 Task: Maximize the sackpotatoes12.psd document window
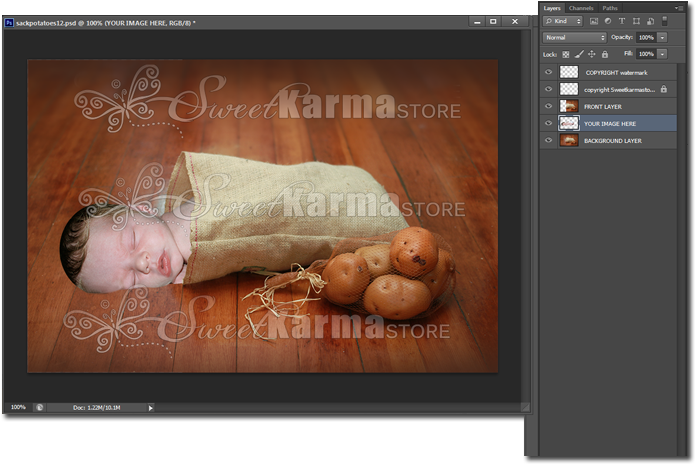[493, 21]
